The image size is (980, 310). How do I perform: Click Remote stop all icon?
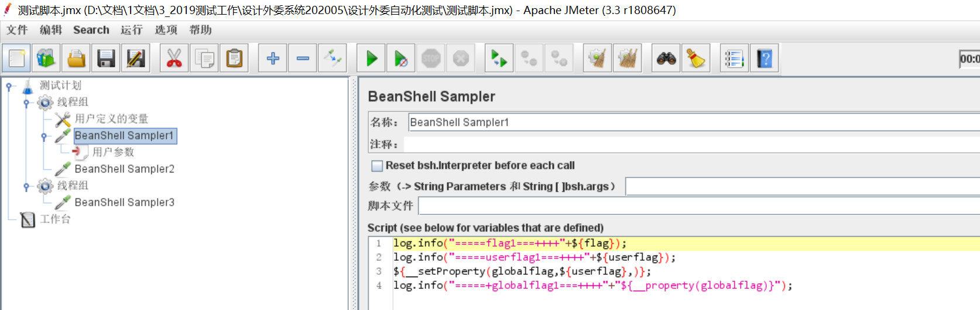click(x=529, y=58)
